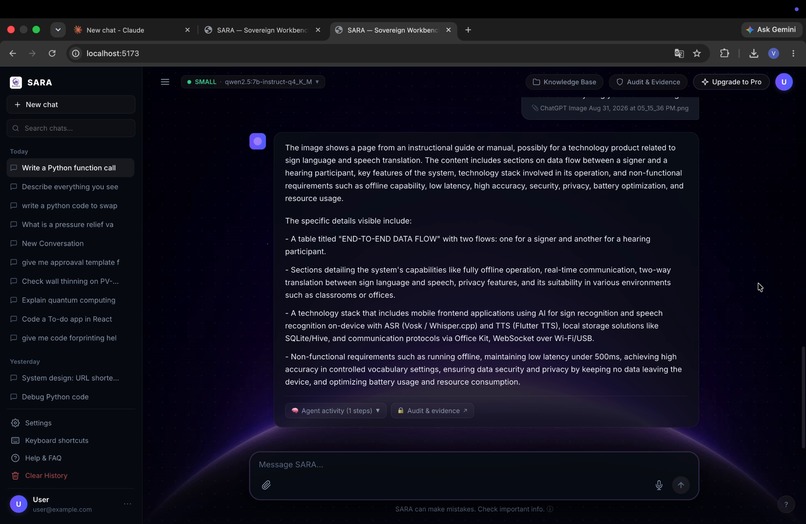Click Ask Gemini button
Image resolution: width=806 pixels, height=524 pixels.
click(x=771, y=30)
